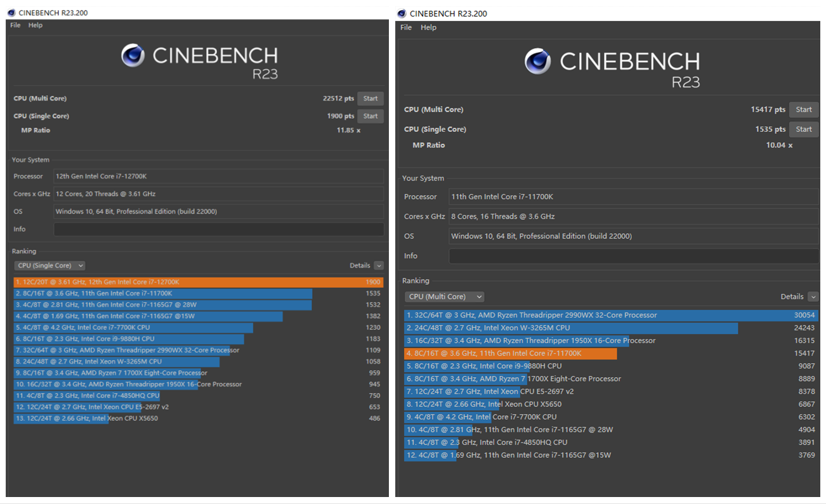Click the Cinebench app icon in the right window title bar
Viewport: 826px width, 504px height.
pos(402,13)
